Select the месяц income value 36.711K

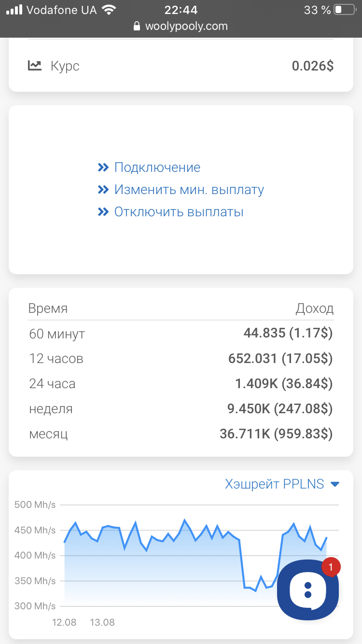245,434
